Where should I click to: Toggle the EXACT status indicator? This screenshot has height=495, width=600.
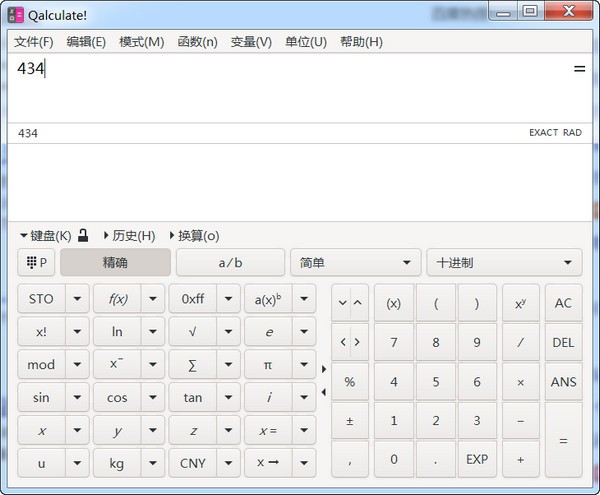point(543,133)
